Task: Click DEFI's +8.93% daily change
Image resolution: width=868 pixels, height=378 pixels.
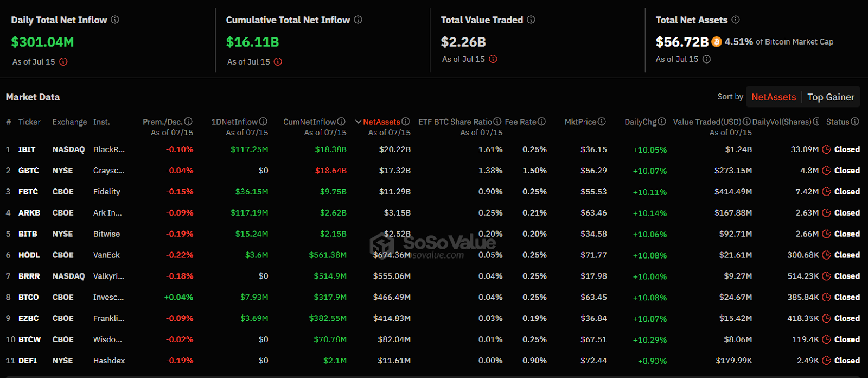Action: [x=653, y=361]
